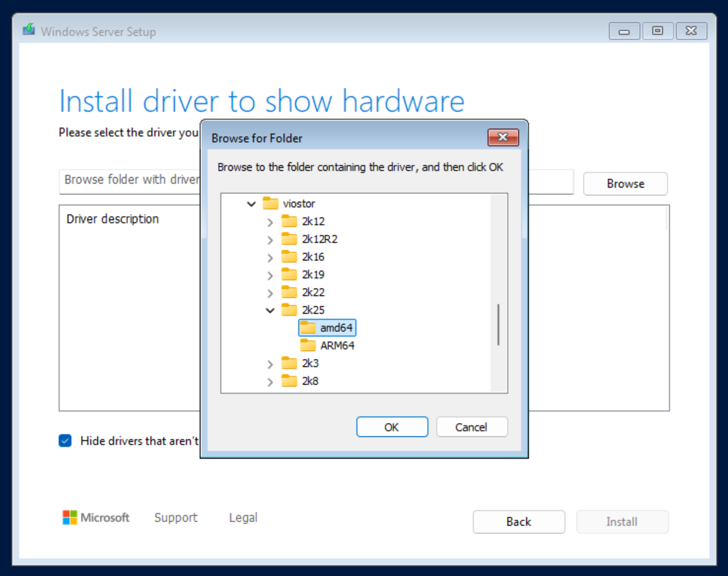The height and width of the screenshot is (576, 728).
Task: Select the 2k22 folder name
Action: pos(313,292)
